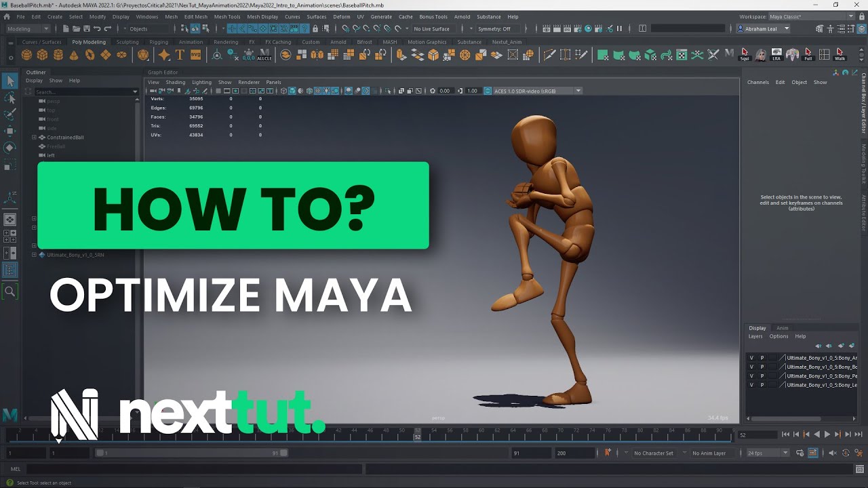
Task: Activate the Select tool arrow
Action: point(10,81)
